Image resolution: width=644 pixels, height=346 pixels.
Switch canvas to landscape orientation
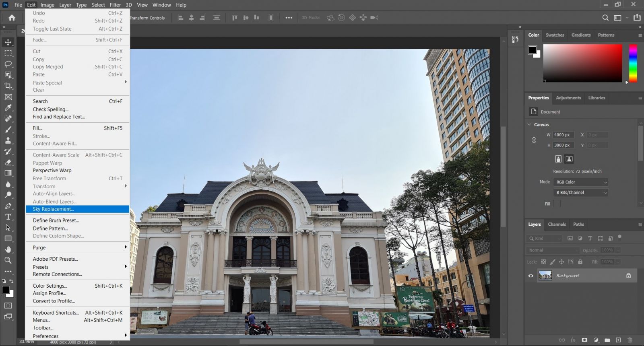point(569,159)
